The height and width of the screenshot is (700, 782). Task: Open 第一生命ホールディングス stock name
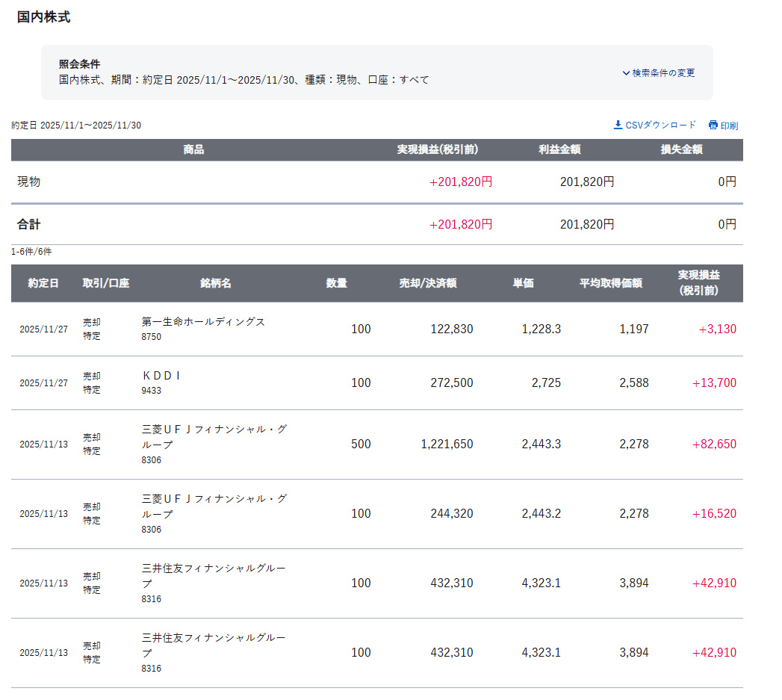[x=203, y=322]
